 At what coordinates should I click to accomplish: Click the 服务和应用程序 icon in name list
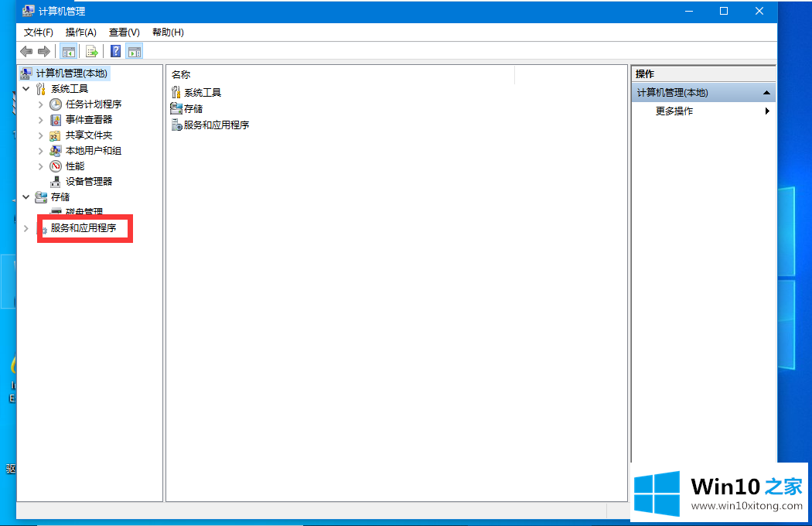click(x=176, y=125)
